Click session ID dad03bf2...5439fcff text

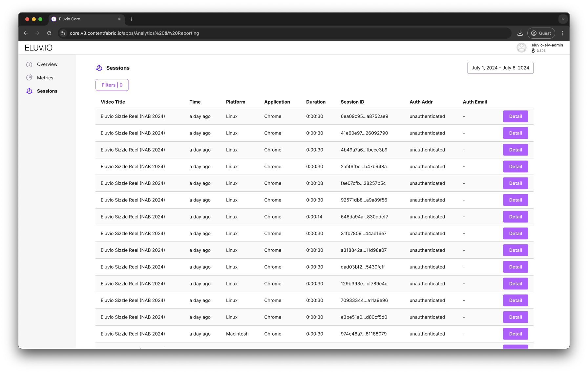coord(363,267)
